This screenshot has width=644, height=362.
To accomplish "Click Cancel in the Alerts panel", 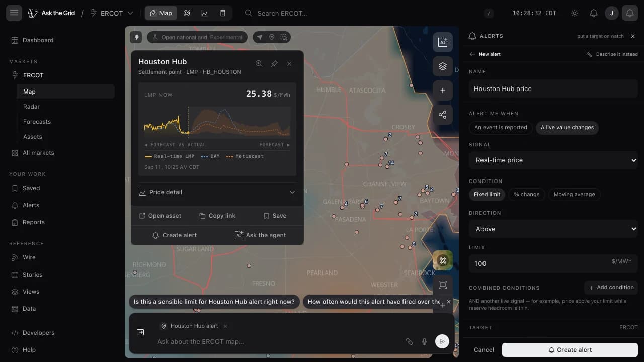I will click(484, 350).
